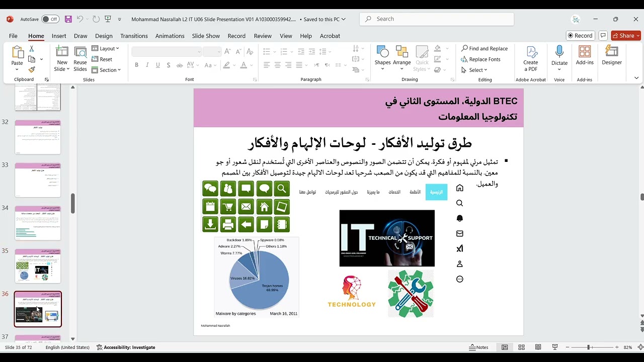Click the Share button
This screenshot has width=644, height=362.
point(626,36)
